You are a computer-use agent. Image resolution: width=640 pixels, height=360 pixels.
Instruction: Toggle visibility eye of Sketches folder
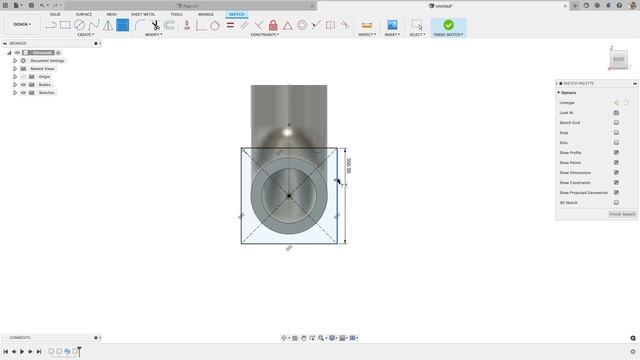point(23,93)
